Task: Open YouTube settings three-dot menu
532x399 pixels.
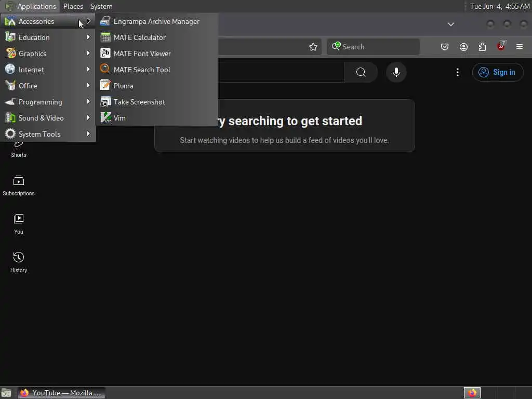Action: [x=458, y=72]
